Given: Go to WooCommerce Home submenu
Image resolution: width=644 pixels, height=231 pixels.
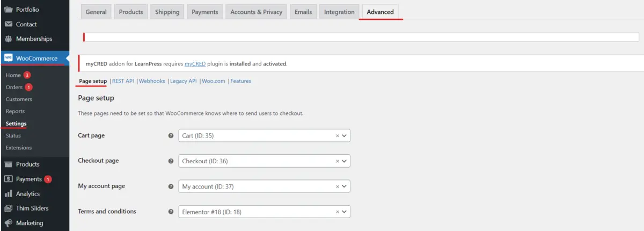Looking at the screenshot, I should pyautogui.click(x=13, y=75).
